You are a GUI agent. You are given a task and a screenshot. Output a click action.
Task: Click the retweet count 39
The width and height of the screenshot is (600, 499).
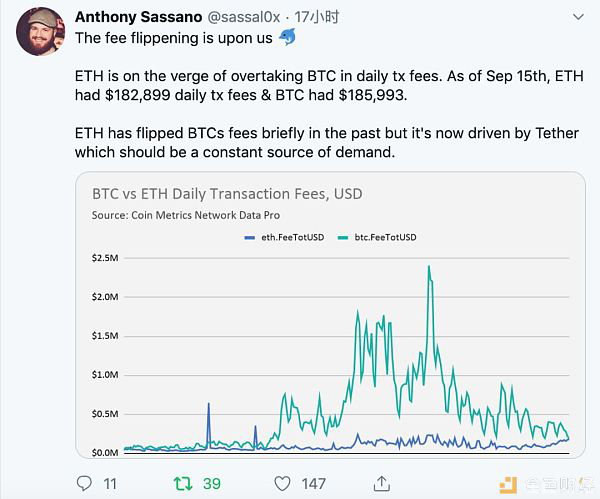212,484
